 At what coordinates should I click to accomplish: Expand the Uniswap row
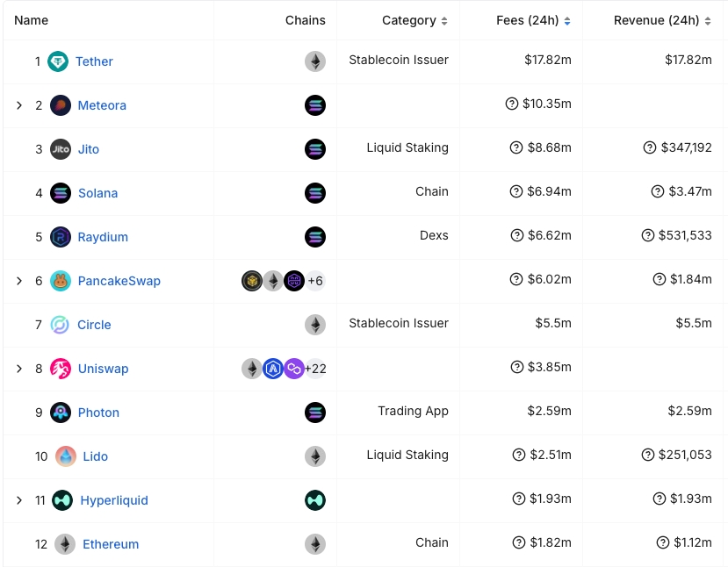(19, 369)
